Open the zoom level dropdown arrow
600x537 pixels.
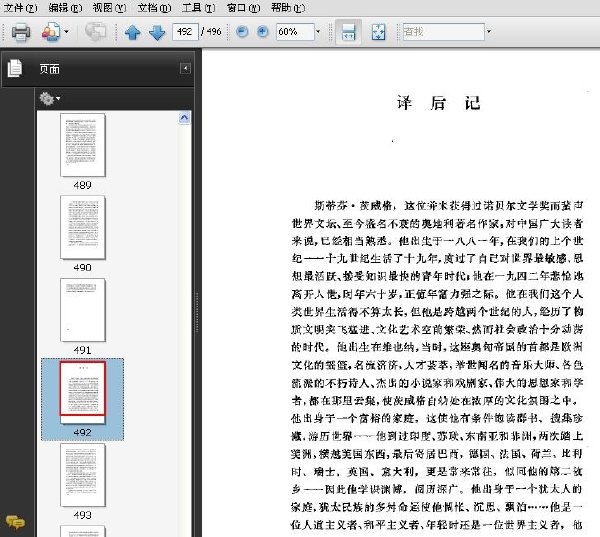point(318,32)
